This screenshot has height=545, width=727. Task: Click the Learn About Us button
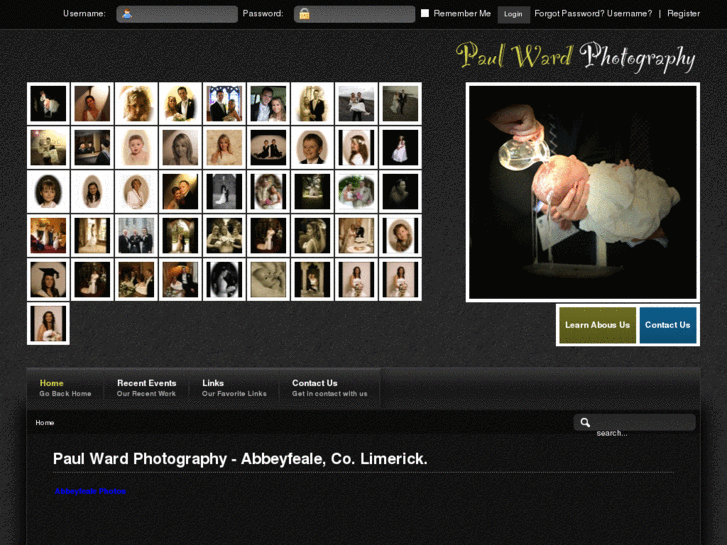[x=597, y=325]
